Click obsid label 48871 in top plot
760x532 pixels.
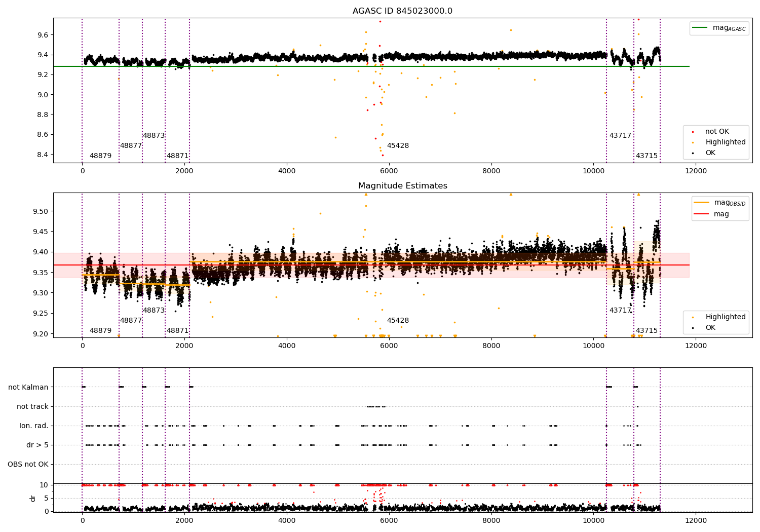coord(177,156)
